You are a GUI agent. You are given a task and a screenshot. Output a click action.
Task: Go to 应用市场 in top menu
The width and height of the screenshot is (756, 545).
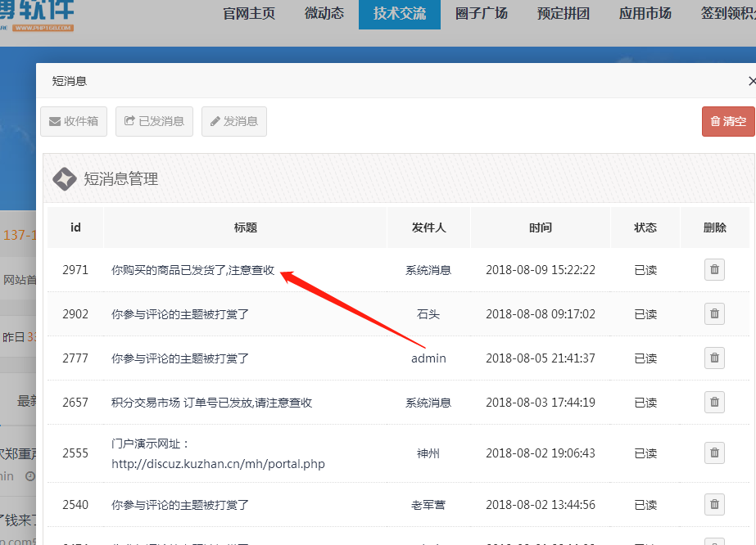coord(645,13)
